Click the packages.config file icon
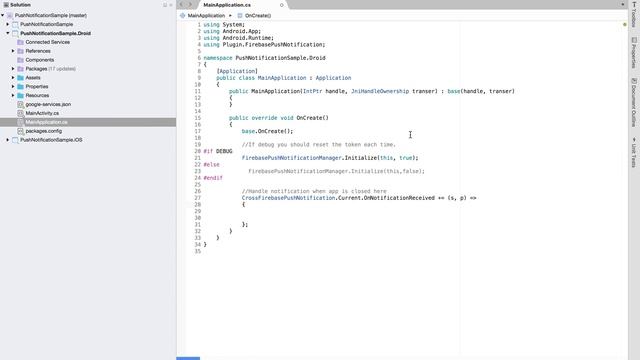This screenshot has width=640, height=360. pyautogui.click(x=20, y=131)
